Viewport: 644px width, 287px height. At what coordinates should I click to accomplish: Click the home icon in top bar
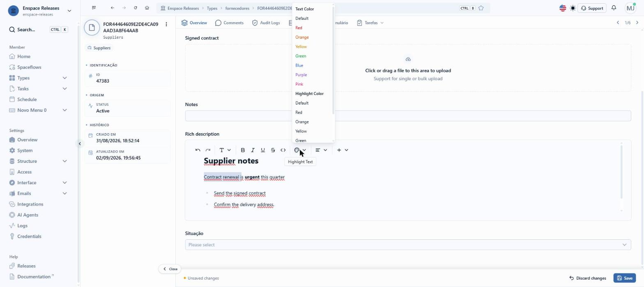147,8
